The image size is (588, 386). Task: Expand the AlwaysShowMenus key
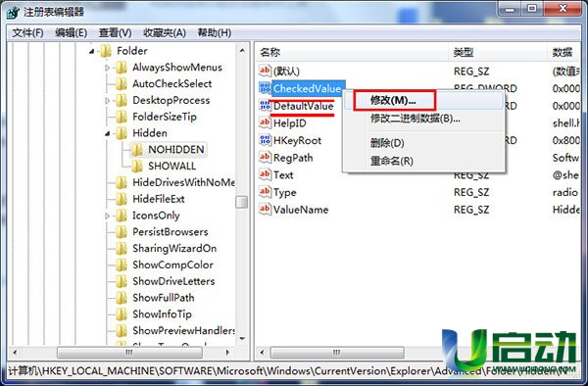[107, 68]
